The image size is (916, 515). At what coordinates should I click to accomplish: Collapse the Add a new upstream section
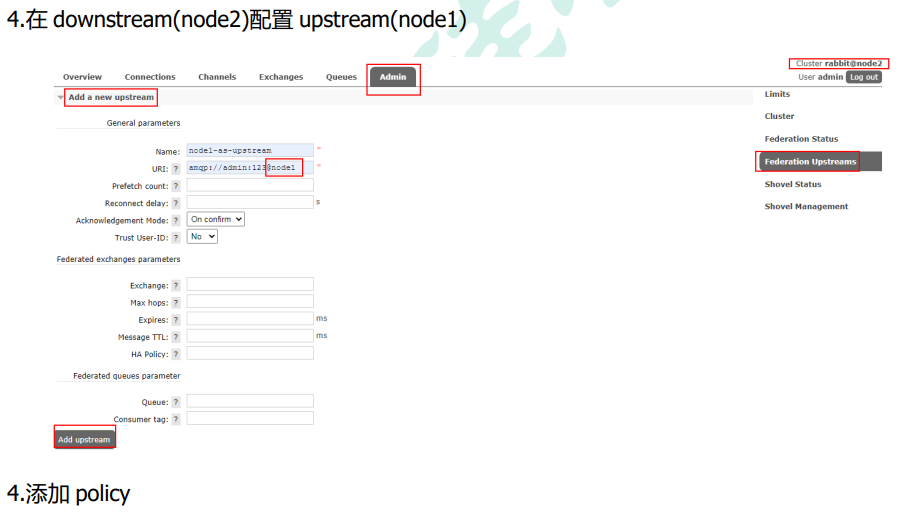(x=111, y=97)
